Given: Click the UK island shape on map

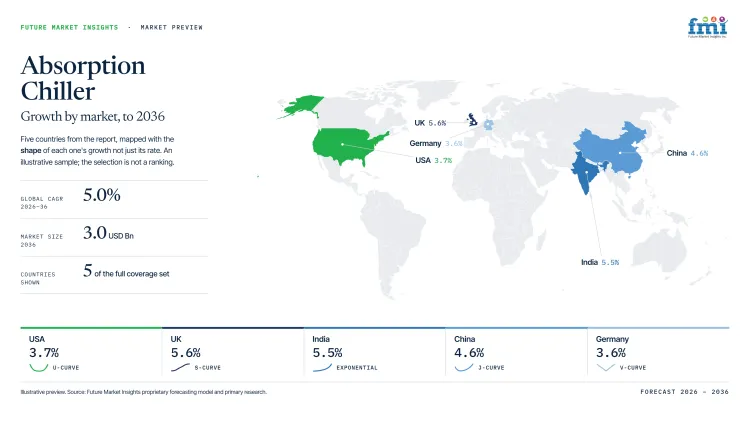Looking at the screenshot, I should [472, 119].
